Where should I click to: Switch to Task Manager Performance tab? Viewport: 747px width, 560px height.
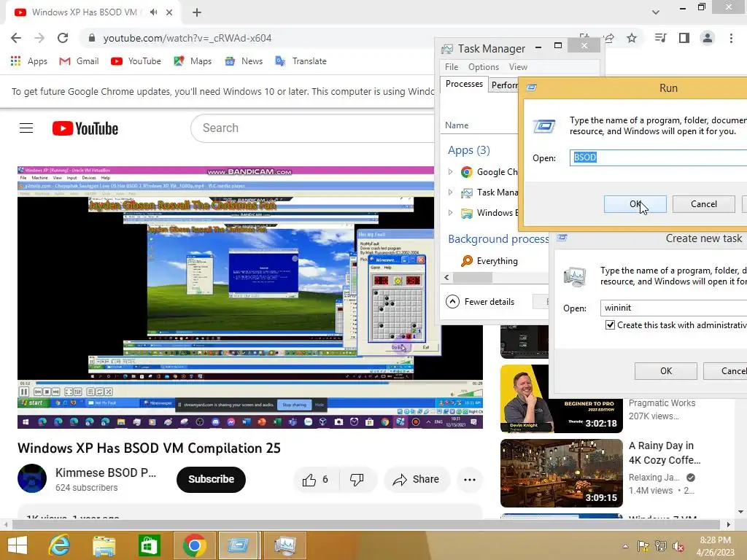504,85
